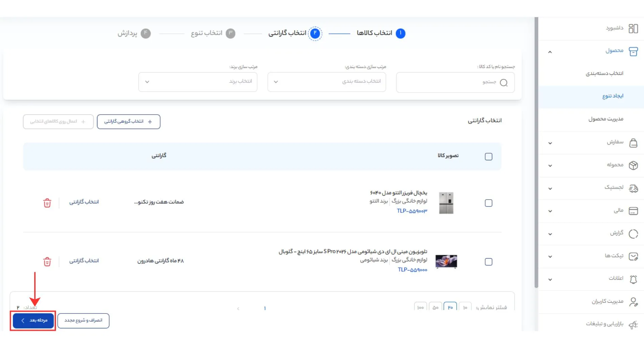Screen dimensions: 644x345
Task: Click step 4 circle پردازش
Action: click(x=146, y=33)
